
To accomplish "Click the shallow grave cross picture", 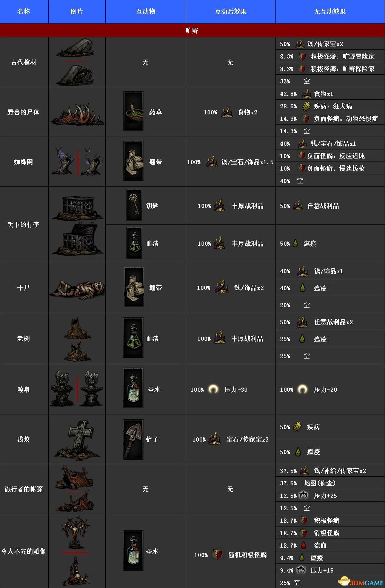I will (x=77, y=439).
